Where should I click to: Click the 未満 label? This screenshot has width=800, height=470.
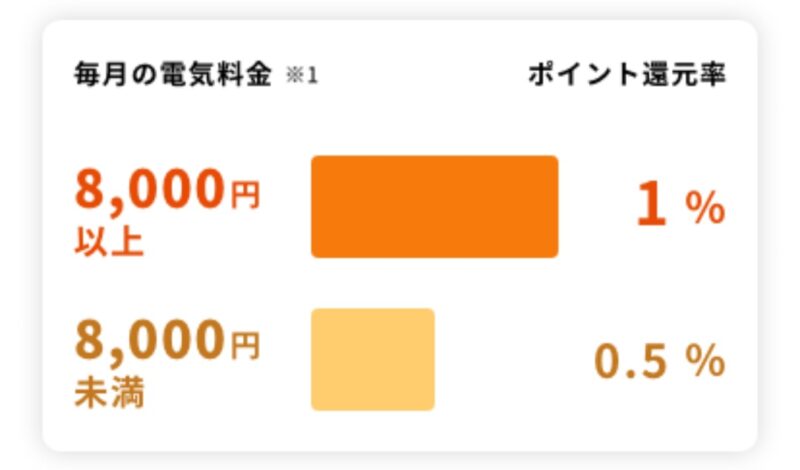pos(109,393)
